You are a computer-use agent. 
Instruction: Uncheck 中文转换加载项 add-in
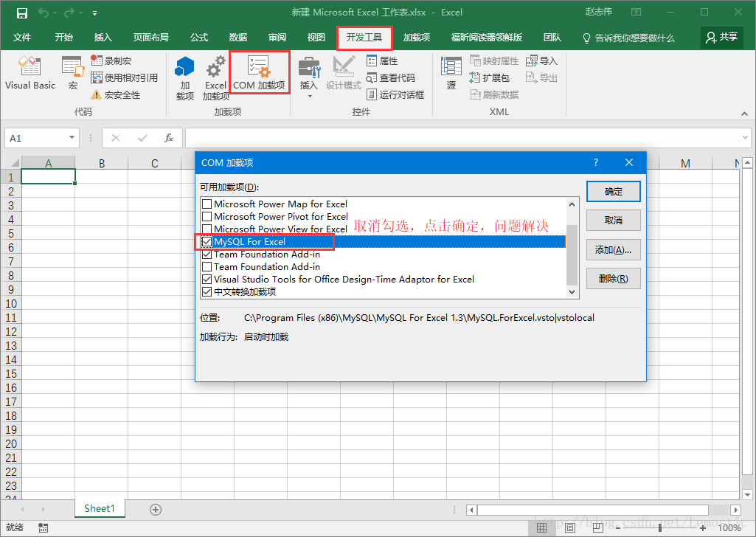coord(207,291)
